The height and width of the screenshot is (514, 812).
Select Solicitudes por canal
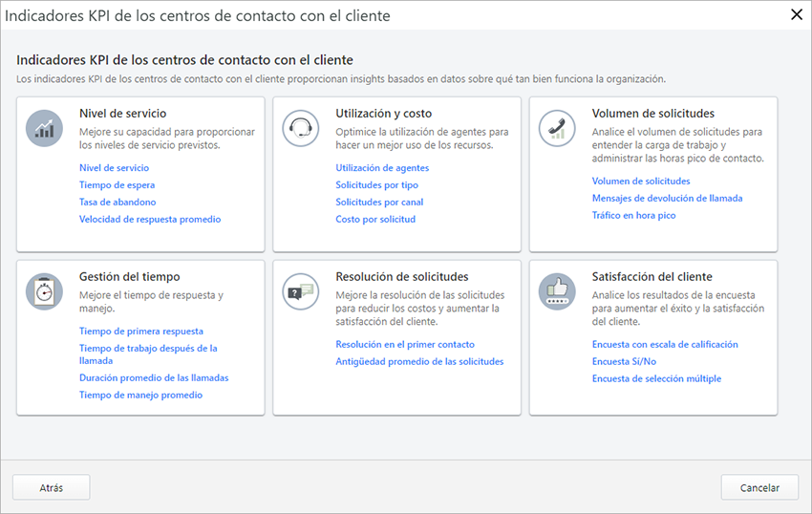point(379,203)
